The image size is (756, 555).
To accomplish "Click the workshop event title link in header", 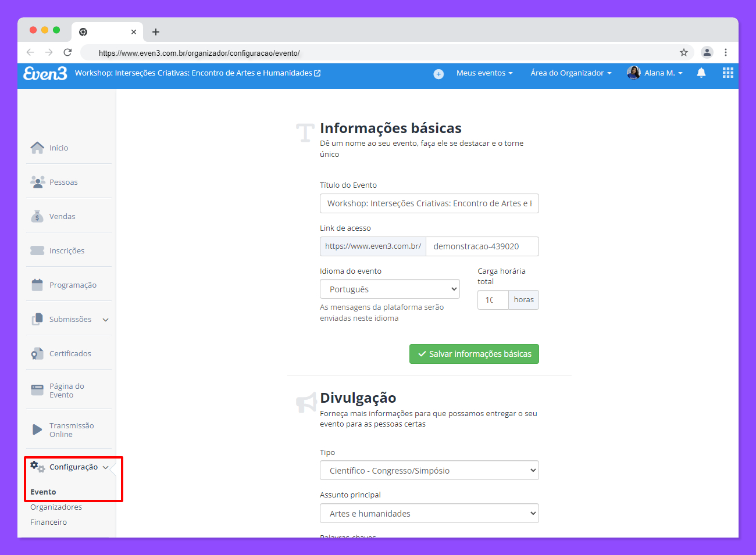I will pos(194,73).
